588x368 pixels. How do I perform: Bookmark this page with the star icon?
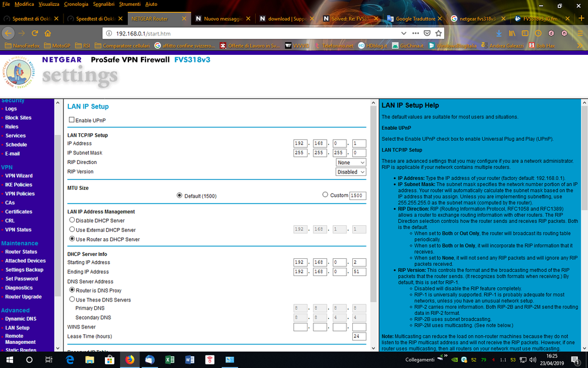click(438, 34)
